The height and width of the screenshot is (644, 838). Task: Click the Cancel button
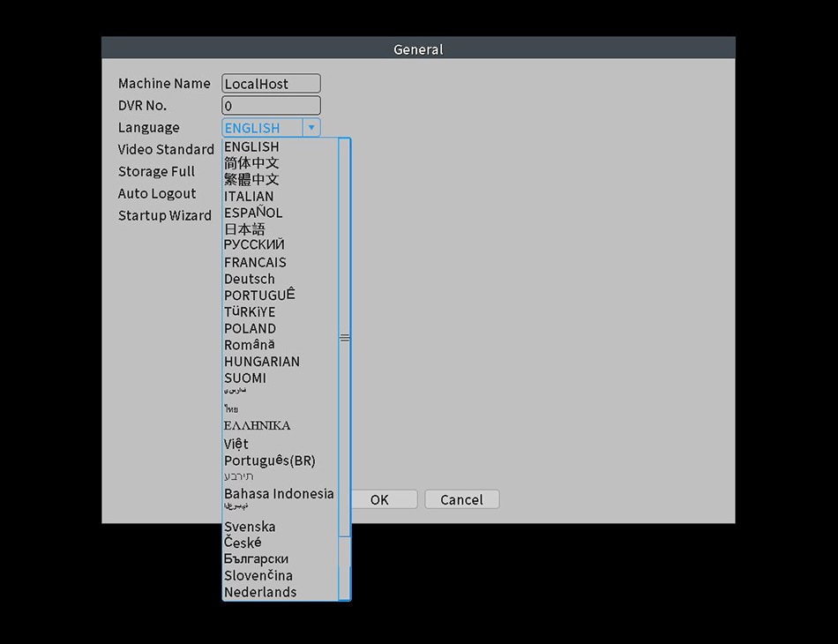point(461,499)
